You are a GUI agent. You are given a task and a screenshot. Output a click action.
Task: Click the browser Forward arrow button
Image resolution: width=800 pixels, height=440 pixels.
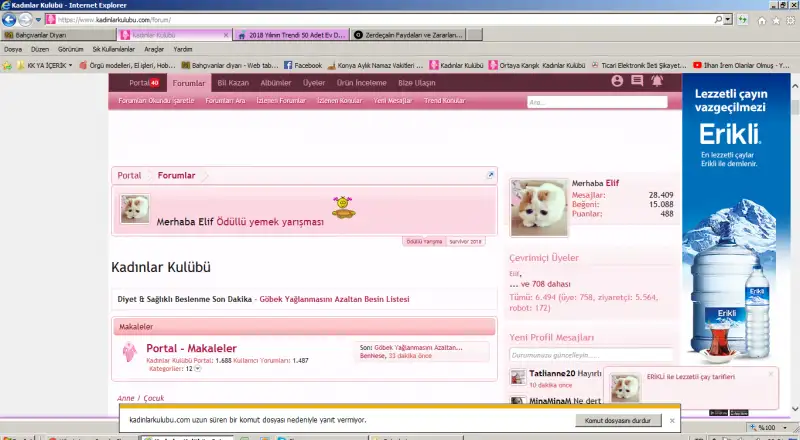pos(25,20)
